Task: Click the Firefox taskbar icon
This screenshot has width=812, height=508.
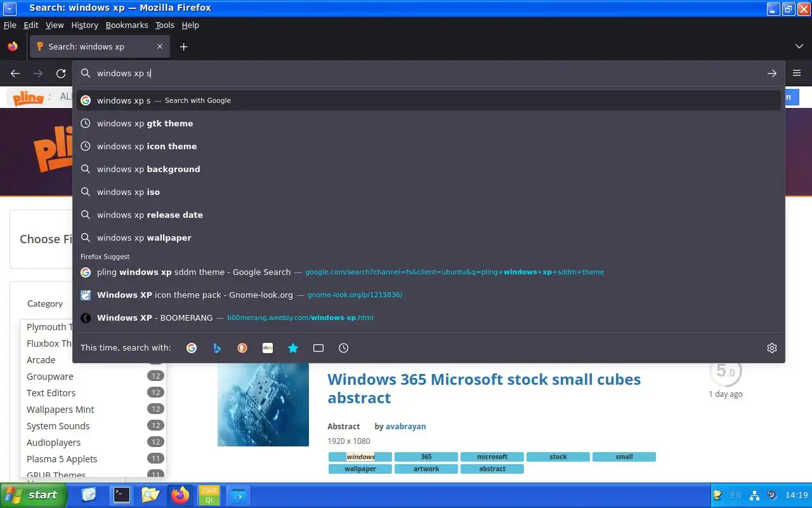Action: pyautogui.click(x=180, y=495)
